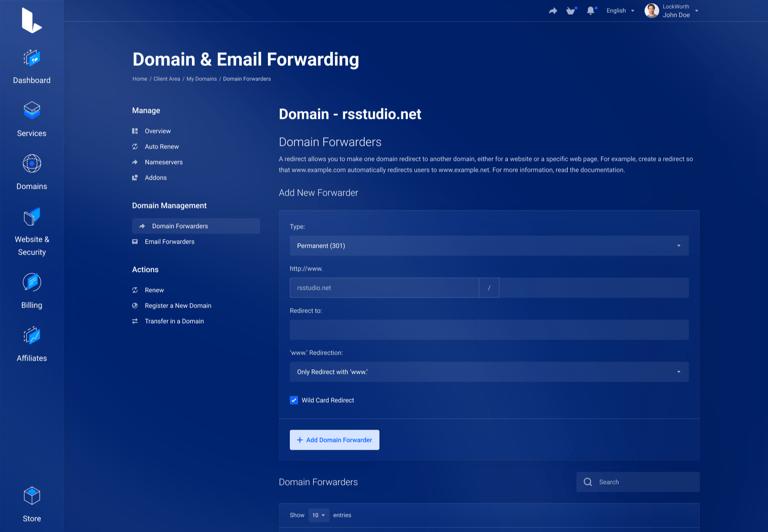Viewport: 768px width, 532px height.
Task: Open the Dashboard sidebar icon
Action: 32,58
